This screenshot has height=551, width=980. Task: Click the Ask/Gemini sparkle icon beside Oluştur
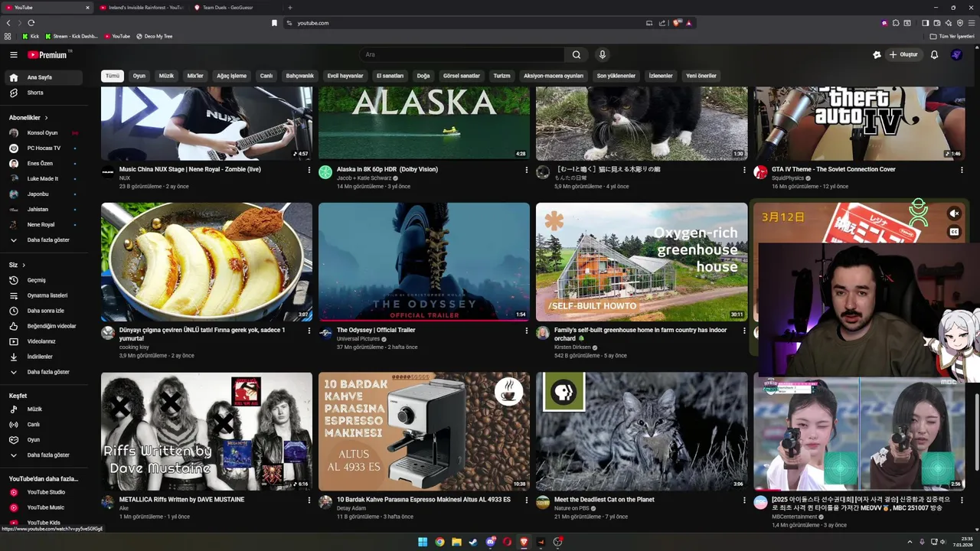pos(877,55)
